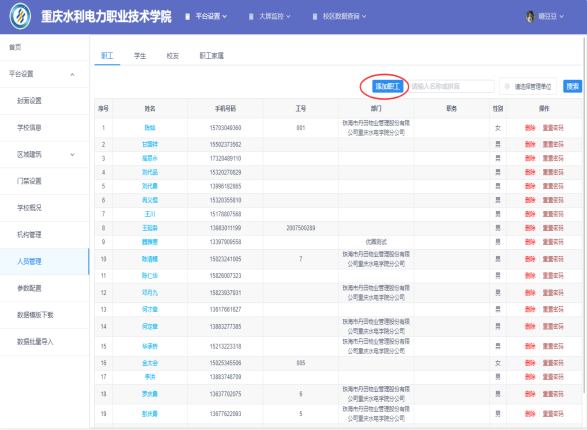The width and height of the screenshot is (587, 430).
Task: Click 重置密码 for row 8 employee
Action: [x=553, y=228]
